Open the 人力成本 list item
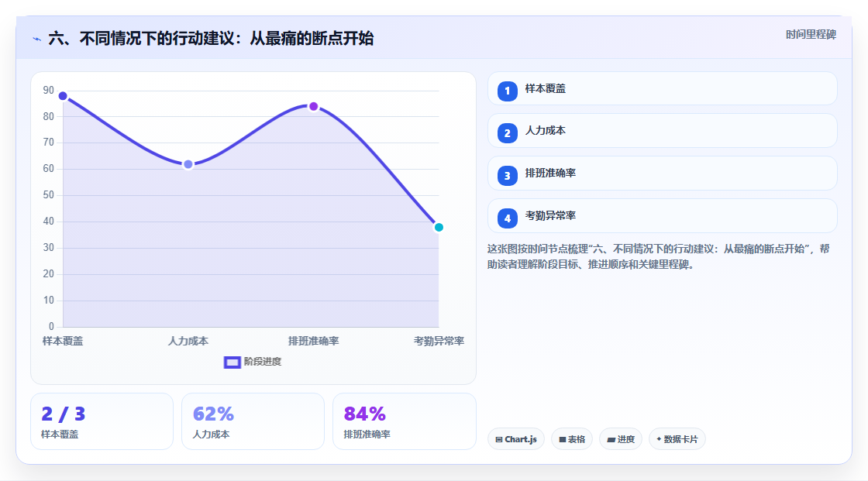 point(662,131)
